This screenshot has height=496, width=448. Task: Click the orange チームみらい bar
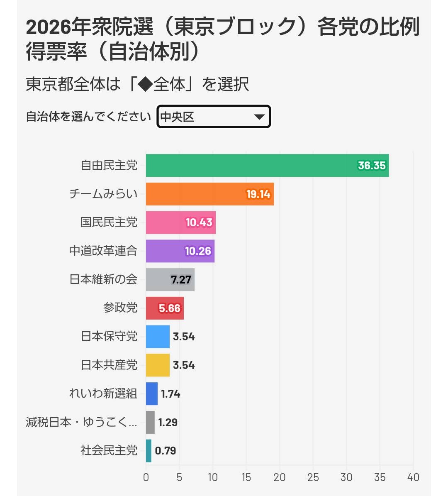tap(195, 194)
